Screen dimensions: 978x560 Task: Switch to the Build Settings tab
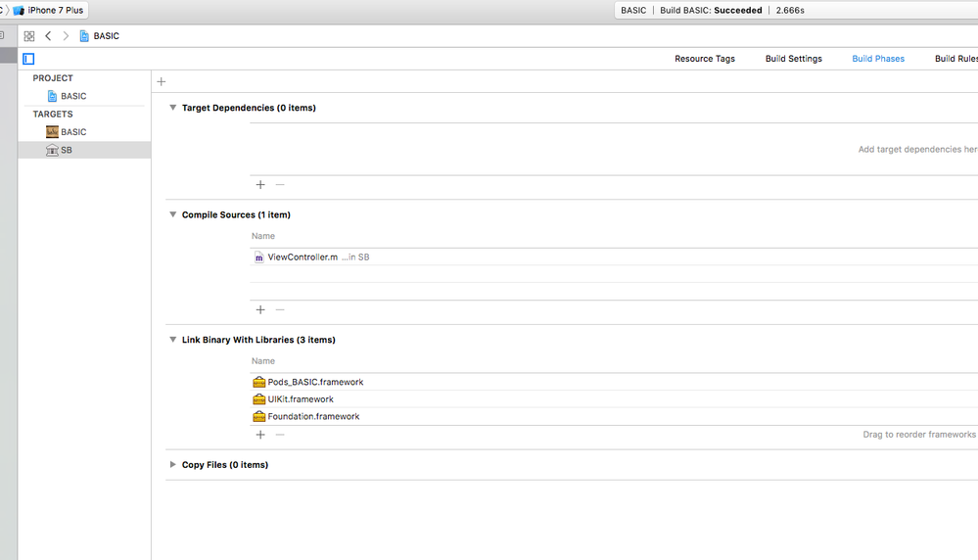pos(793,59)
